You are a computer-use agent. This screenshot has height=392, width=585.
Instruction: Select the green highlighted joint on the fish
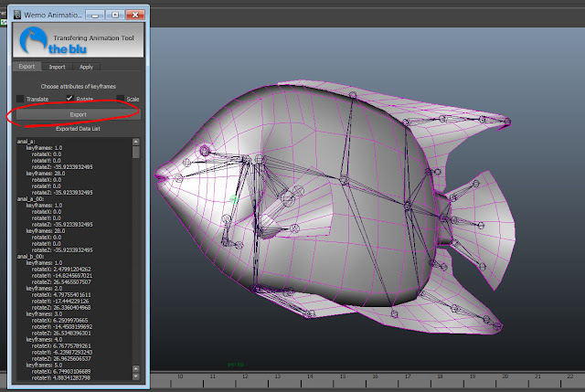point(234,199)
